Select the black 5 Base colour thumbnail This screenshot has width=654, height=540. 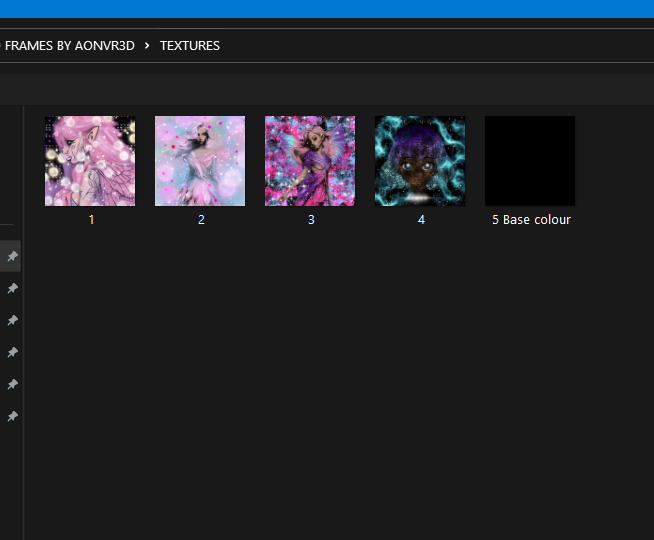click(530, 161)
